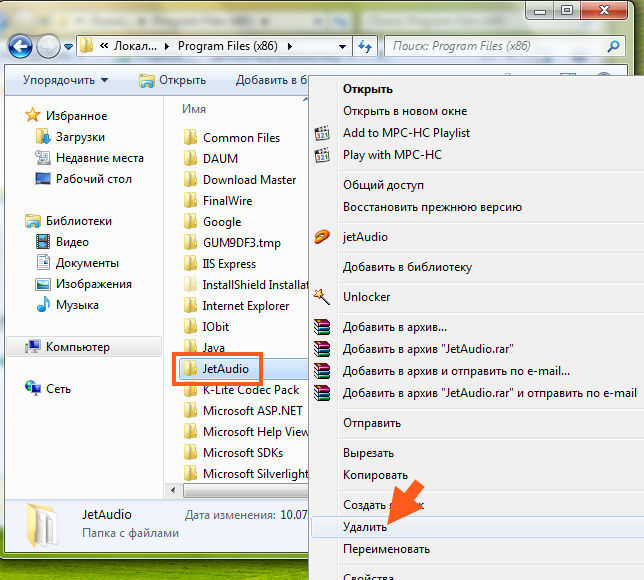Select Сеть in the navigation pane

48,389
